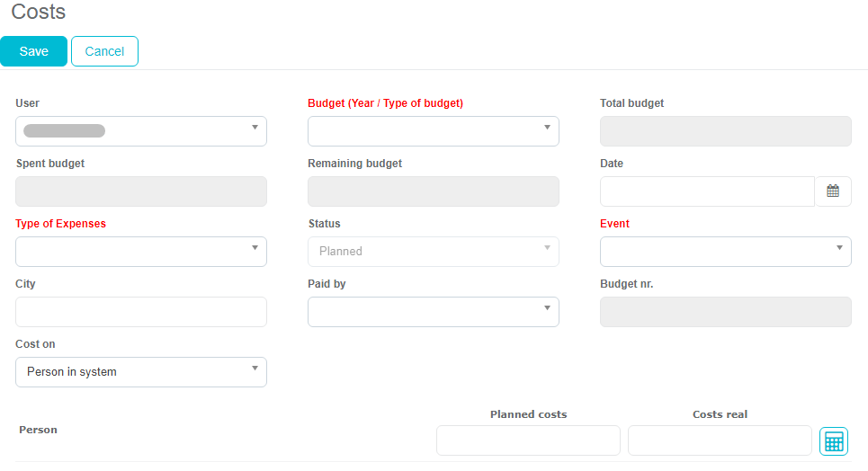Focus the Date input field

point(707,191)
